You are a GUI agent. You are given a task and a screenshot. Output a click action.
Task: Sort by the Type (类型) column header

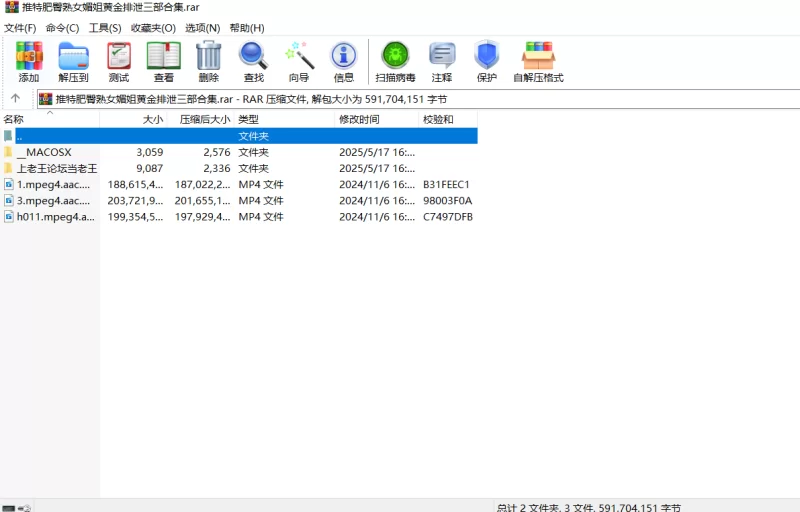tap(284, 119)
